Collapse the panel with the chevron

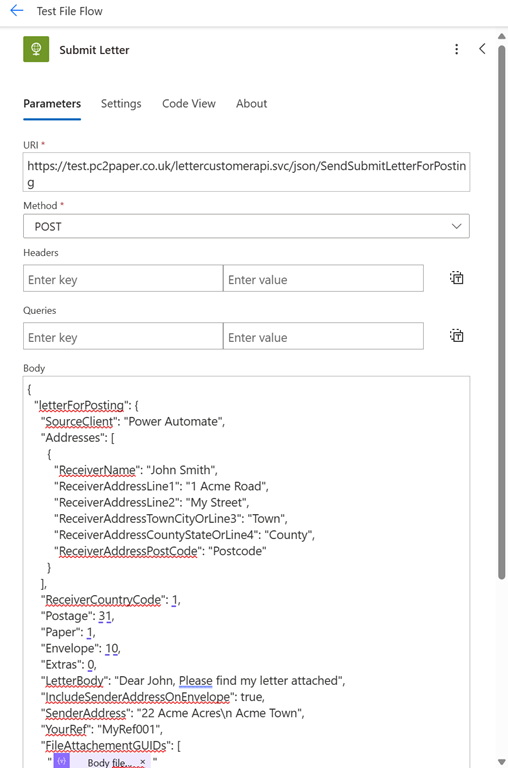[x=482, y=48]
